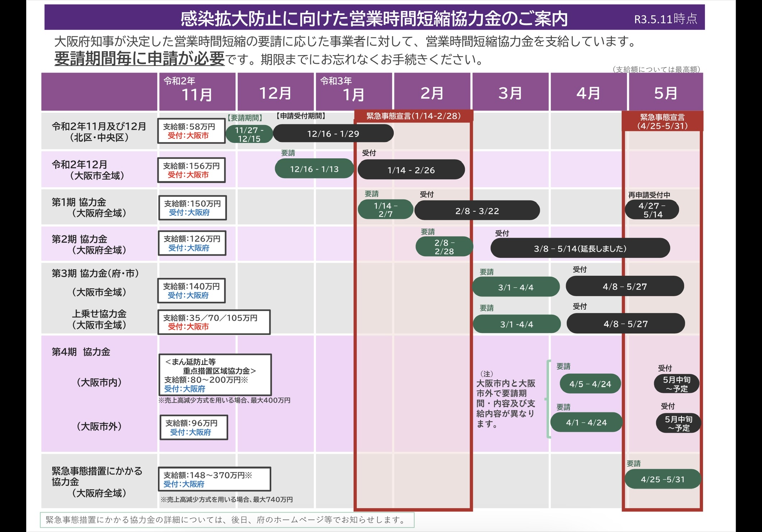
Task: Click the 4/27 – 5/14 reapplication bar
Action: click(x=651, y=210)
